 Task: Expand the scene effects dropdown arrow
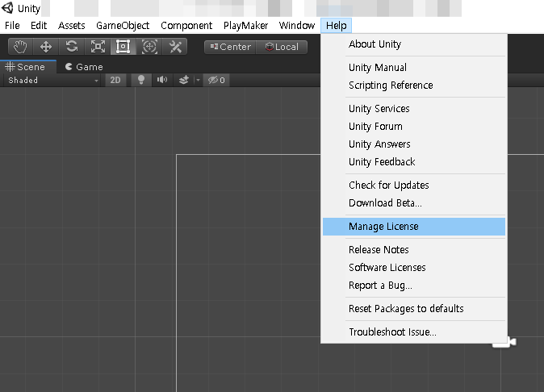pyautogui.click(x=198, y=80)
